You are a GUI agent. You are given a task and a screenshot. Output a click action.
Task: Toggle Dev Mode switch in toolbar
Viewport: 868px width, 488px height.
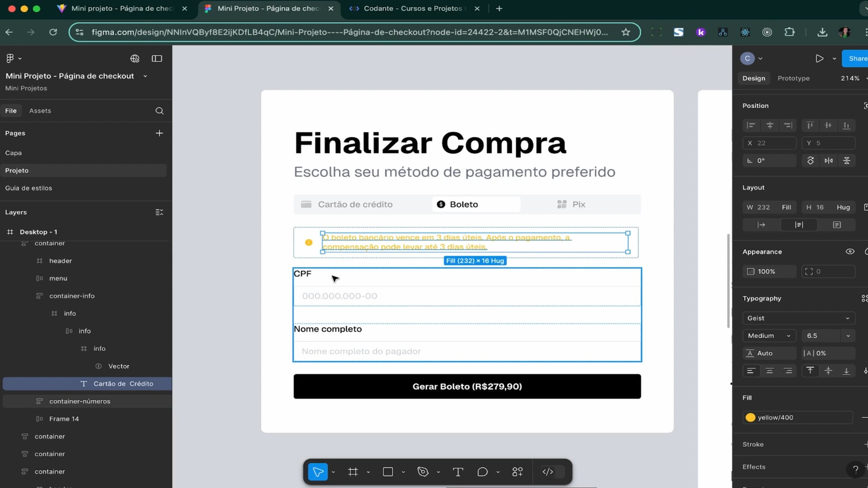click(x=553, y=472)
